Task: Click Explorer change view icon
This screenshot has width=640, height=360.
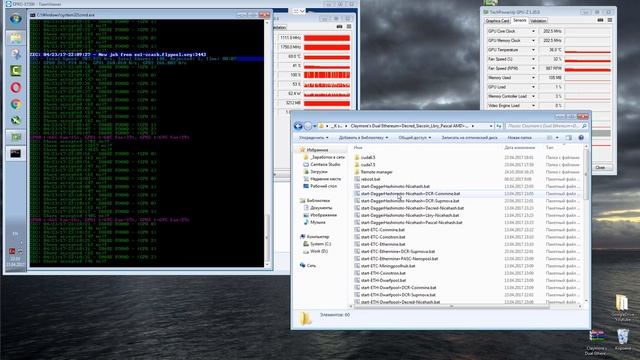Action: click(x=550, y=138)
